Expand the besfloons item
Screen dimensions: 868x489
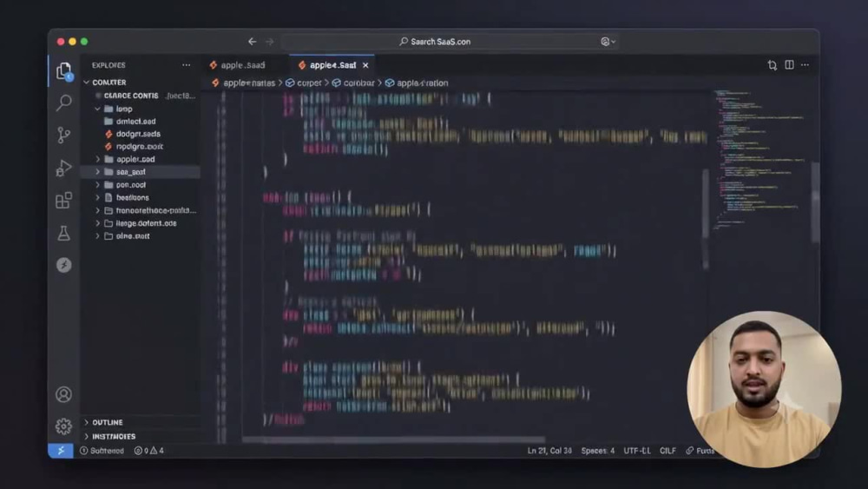(x=97, y=198)
